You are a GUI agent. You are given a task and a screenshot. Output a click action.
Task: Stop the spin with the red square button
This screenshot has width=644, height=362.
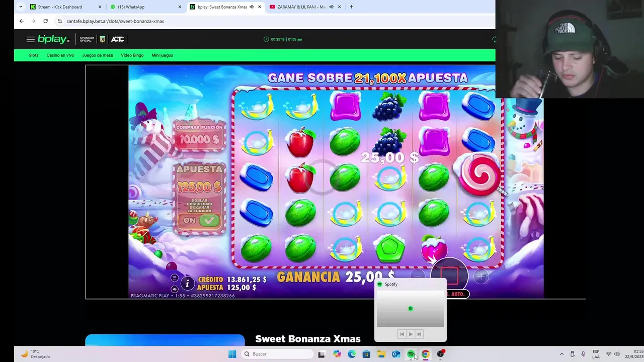[x=449, y=275]
